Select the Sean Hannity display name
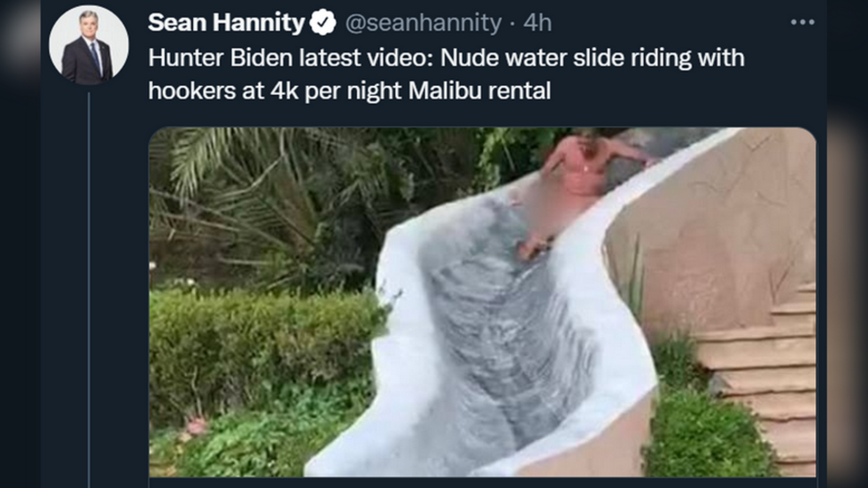The width and height of the screenshot is (868, 488). point(227,23)
